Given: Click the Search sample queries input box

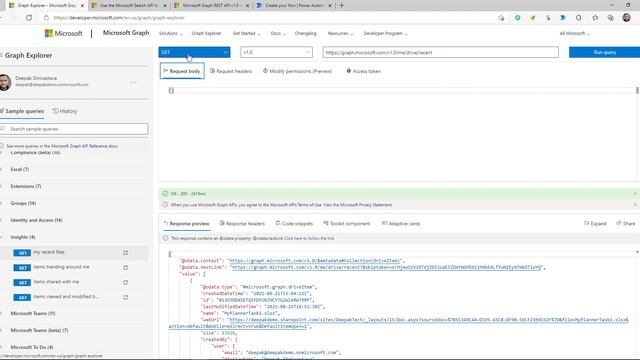Looking at the screenshot, I should 74,129.
